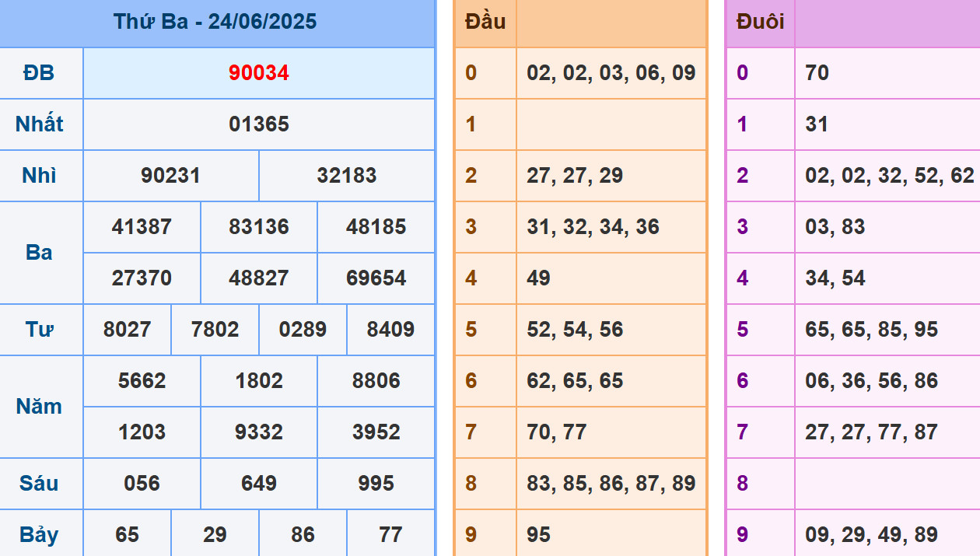Click the Nhất row label
This screenshot has width=980, height=556.
(39, 124)
